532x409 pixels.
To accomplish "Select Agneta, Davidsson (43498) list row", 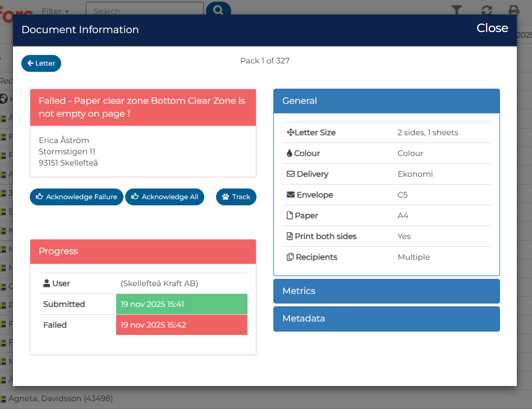I will point(61,398).
